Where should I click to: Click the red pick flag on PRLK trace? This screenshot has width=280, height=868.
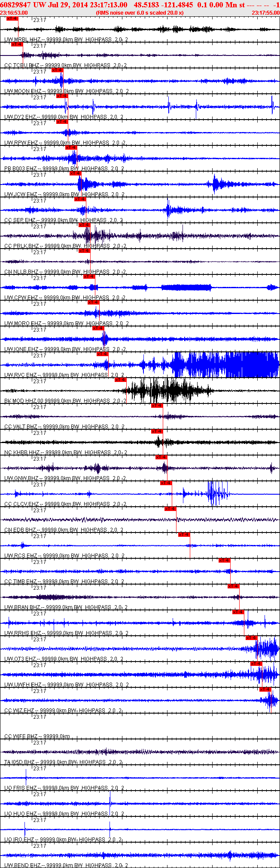85,225
